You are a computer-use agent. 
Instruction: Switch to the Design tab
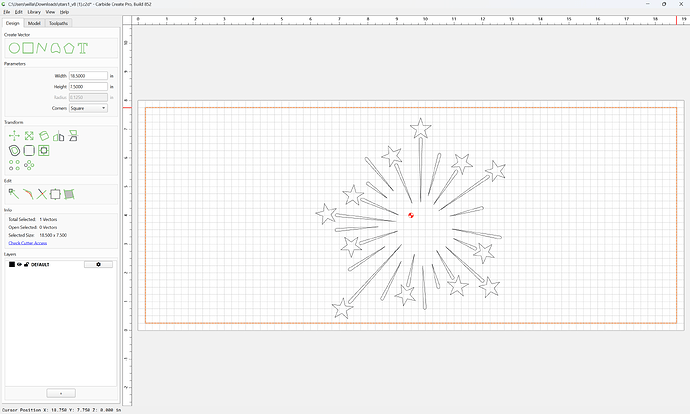(13, 23)
